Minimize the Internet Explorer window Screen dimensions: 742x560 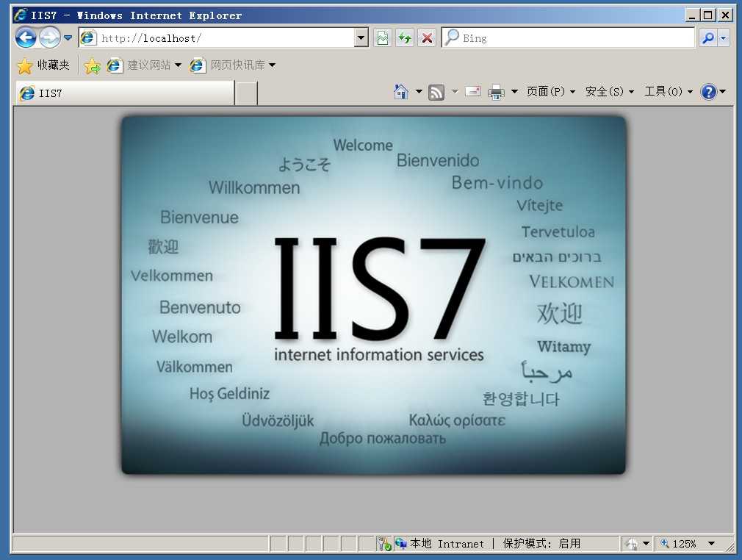[692, 15]
